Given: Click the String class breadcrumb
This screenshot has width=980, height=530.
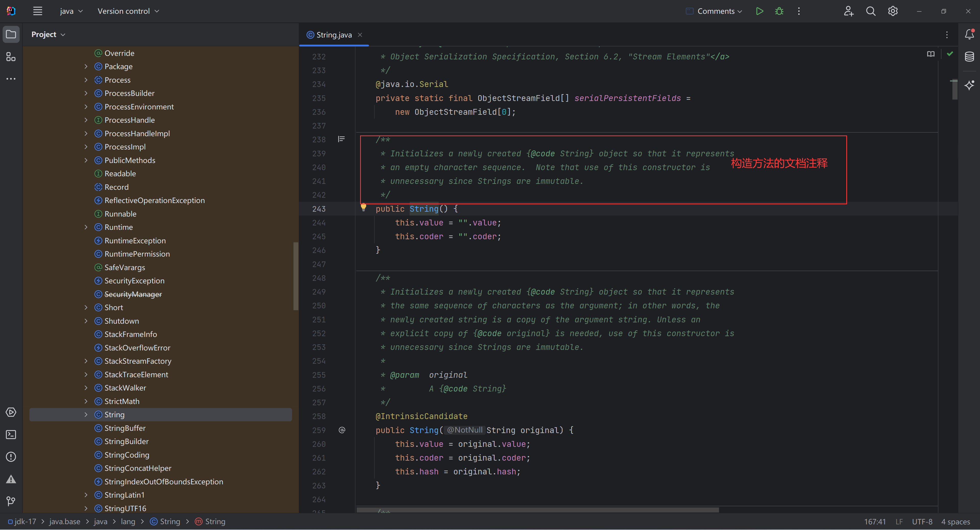Looking at the screenshot, I should (165, 521).
